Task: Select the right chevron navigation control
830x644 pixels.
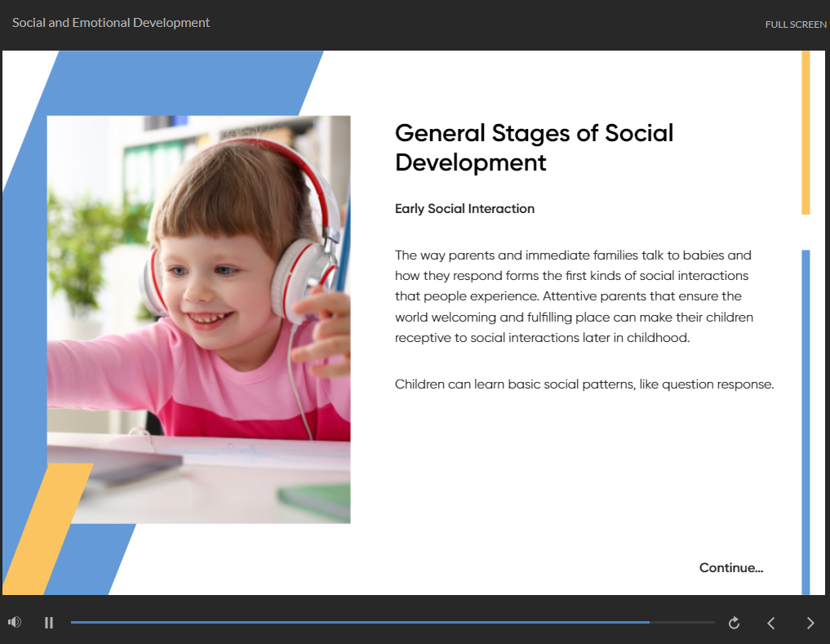Action: 809,623
